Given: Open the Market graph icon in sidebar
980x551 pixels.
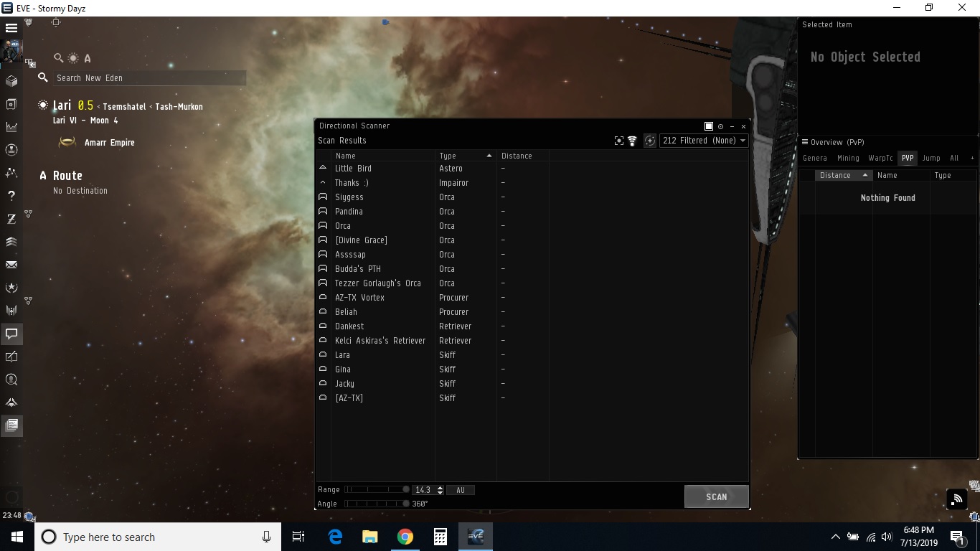Looking at the screenshot, I should tap(11, 127).
